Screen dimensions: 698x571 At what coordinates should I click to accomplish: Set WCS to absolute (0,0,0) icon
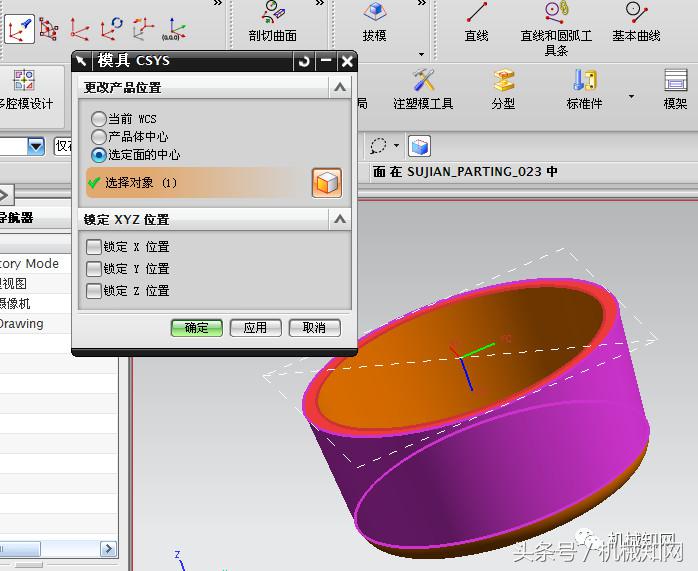click(x=174, y=29)
